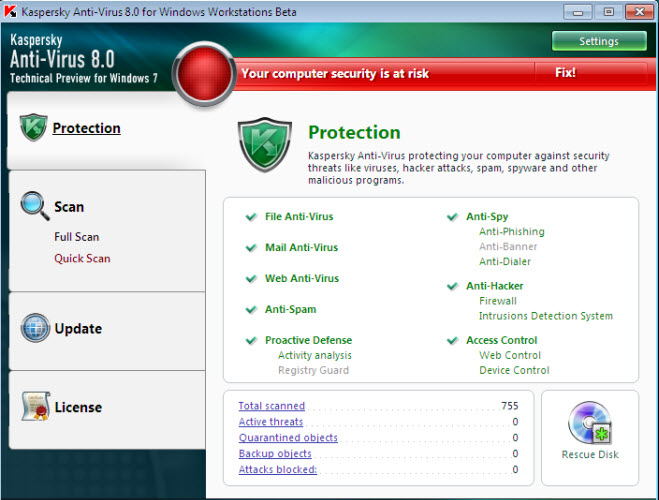Click Firewall under Anti-Hacker
Image resolution: width=659 pixels, height=500 pixels.
pyautogui.click(x=498, y=301)
